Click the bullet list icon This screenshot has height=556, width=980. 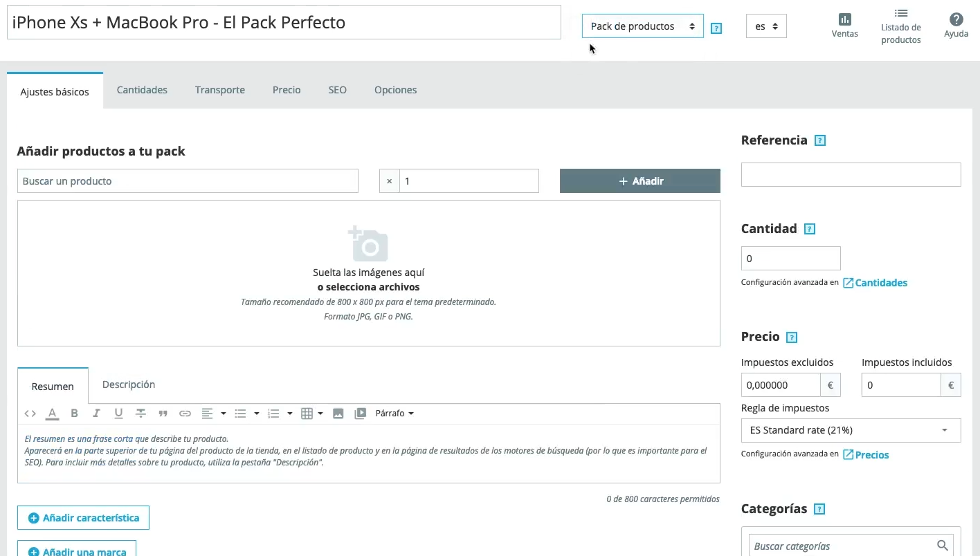[x=240, y=414]
